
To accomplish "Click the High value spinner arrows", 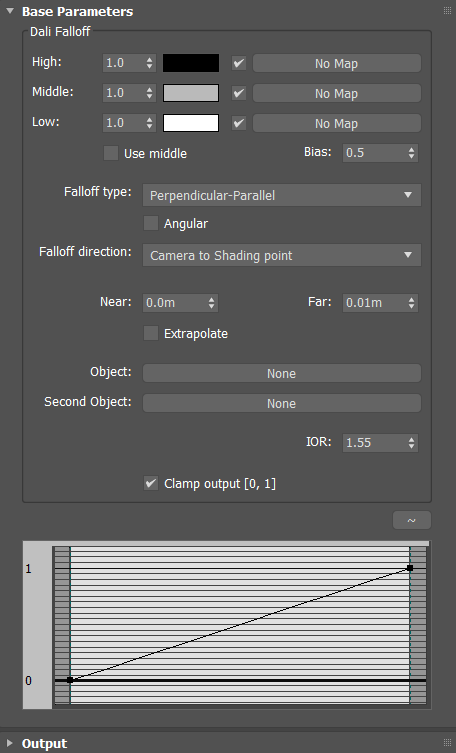I will [149, 63].
